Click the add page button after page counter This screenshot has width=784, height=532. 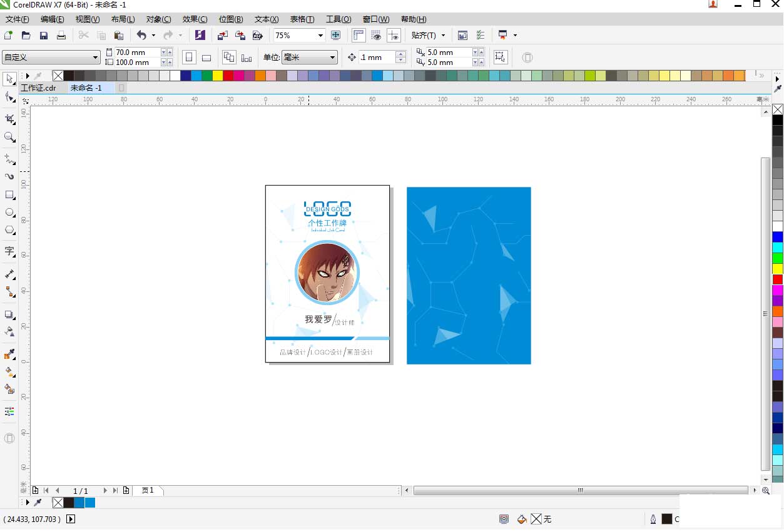pyautogui.click(x=126, y=491)
